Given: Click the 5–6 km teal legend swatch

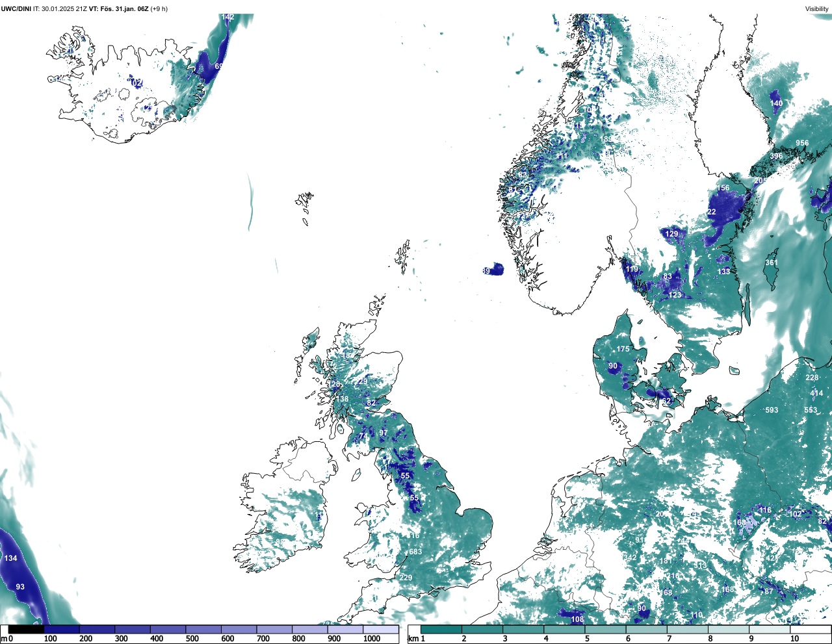Looking at the screenshot, I should click(x=606, y=629).
